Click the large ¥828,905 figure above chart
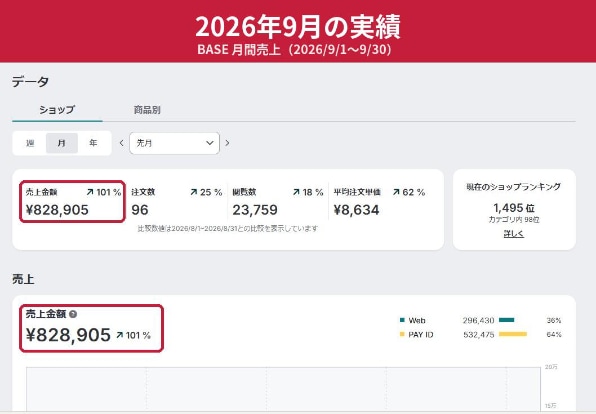The width and height of the screenshot is (596, 414). (68, 335)
